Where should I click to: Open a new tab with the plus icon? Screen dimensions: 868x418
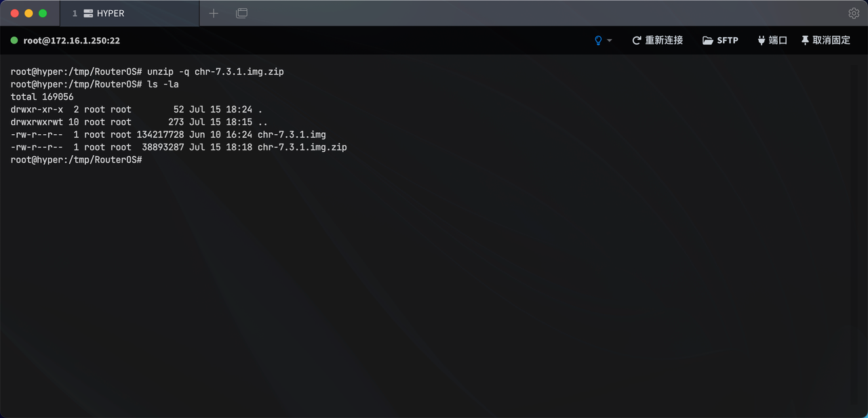pyautogui.click(x=214, y=13)
